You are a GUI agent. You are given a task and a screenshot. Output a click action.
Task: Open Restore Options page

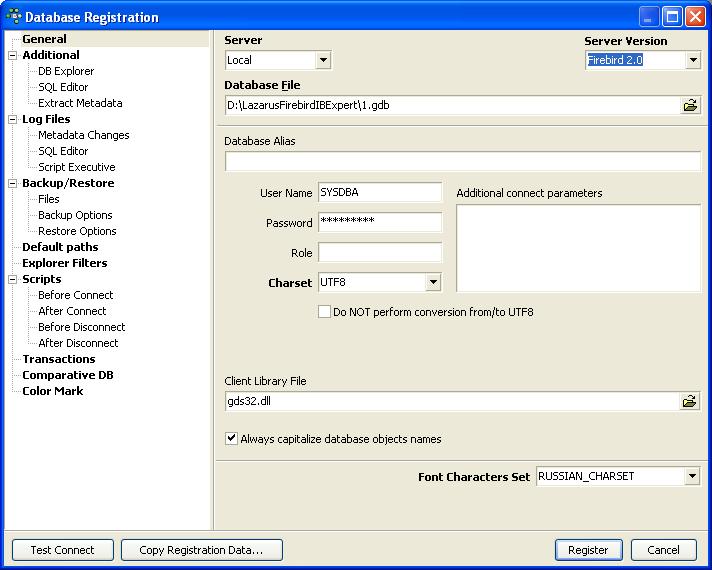point(77,231)
